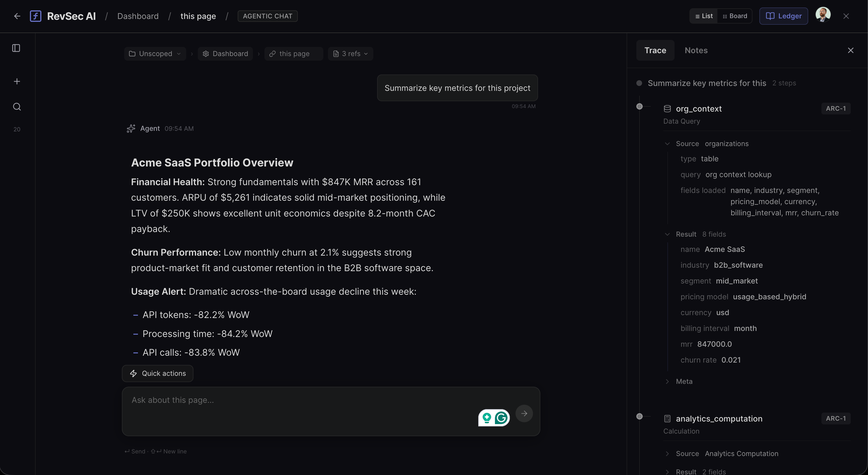
Task: Close the window with top-right X
Action: click(x=846, y=16)
